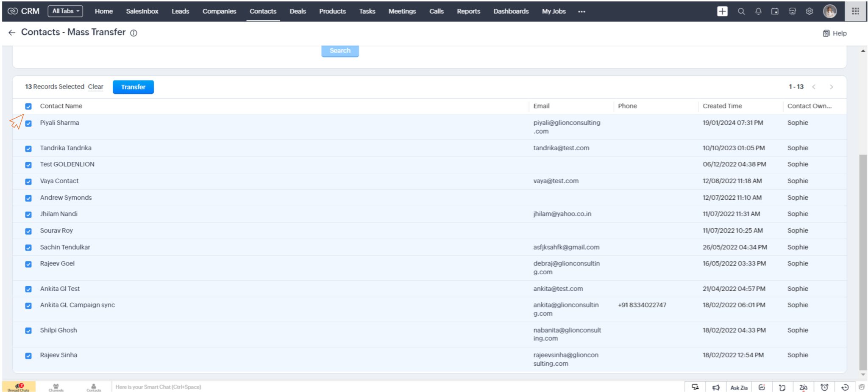
Task: Open the Marketplace icon in the top bar
Action: point(792,11)
